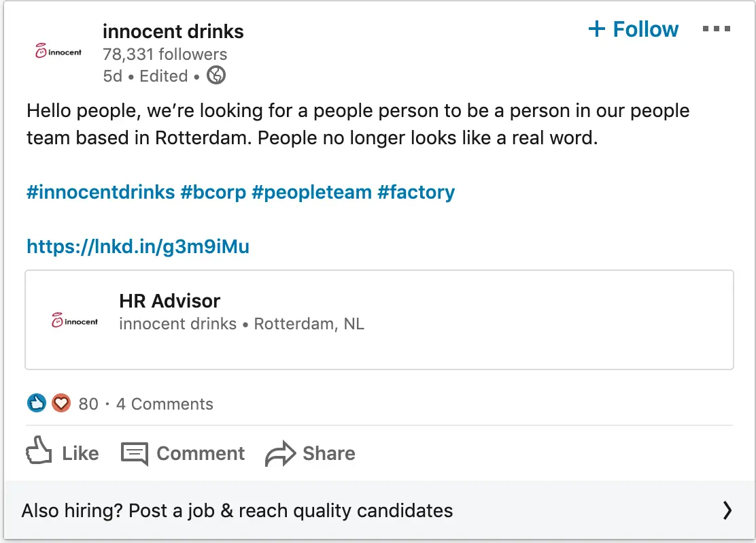Open the lnkd.in shortened link
The image size is (756, 543).
click(x=138, y=246)
